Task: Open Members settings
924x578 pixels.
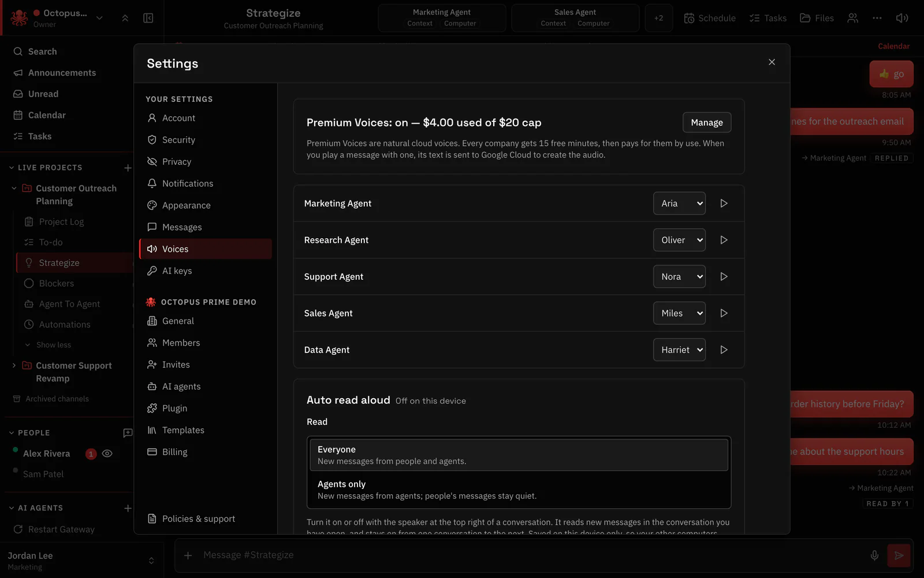Action: coord(206,343)
